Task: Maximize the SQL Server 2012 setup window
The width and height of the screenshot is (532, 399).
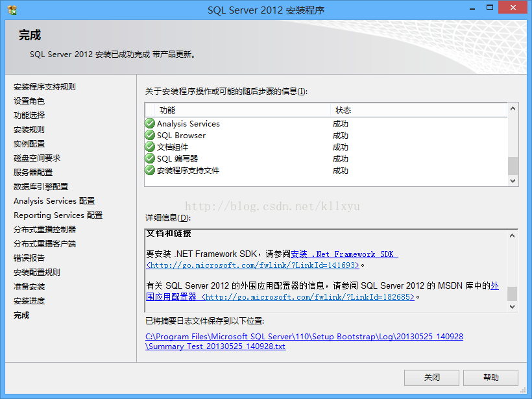Action: click(x=490, y=8)
